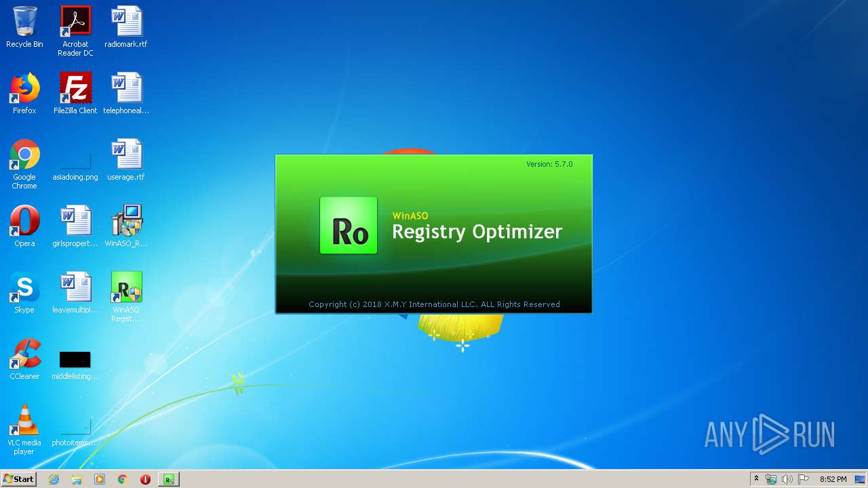The image size is (868, 488).
Task: Open Google Chrome desktop shortcut
Action: pos(24,164)
